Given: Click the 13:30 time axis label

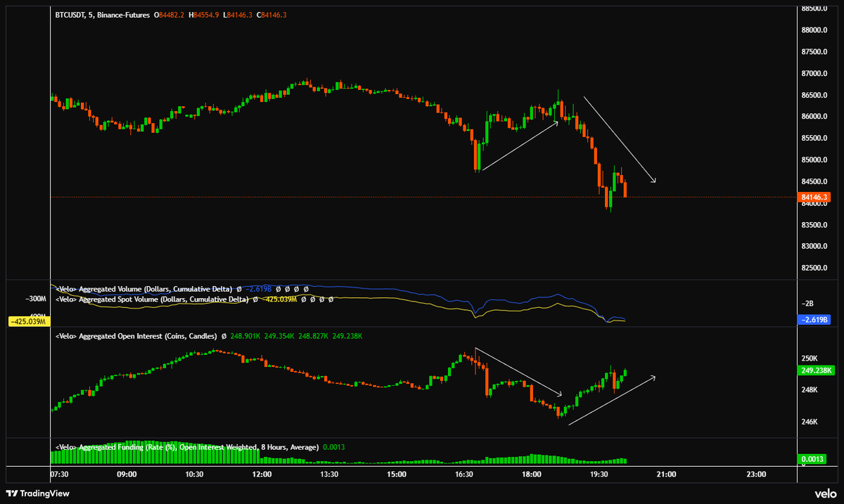Looking at the screenshot, I should (x=329, y=474).
